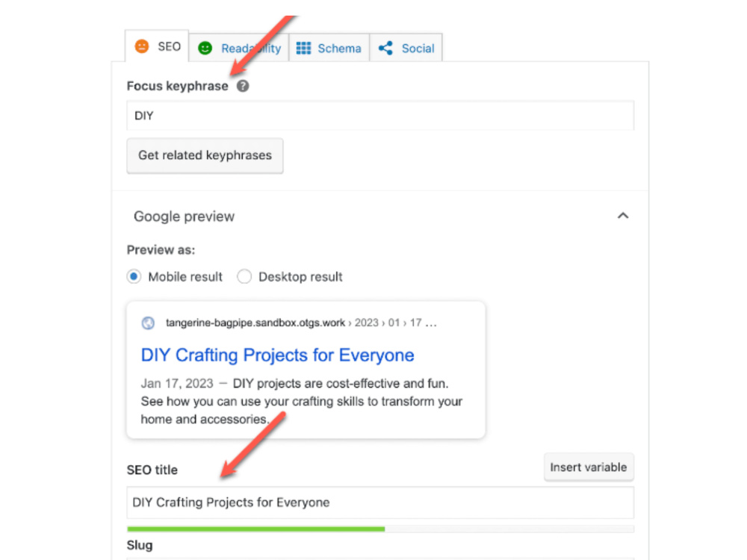Click the Google preview heading text
The height and width of the screenshot is (560, 747).
pos(184,217)
